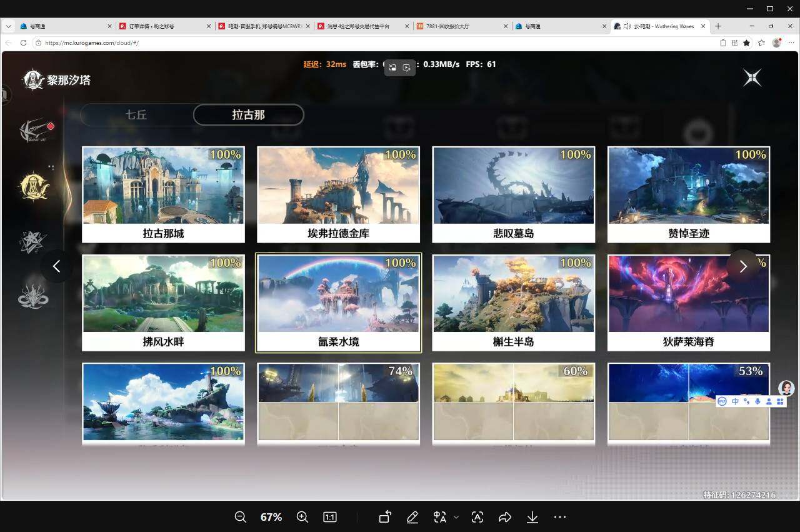Open the browser profile avatar
This screenshot has width=800, height=532.
(777, 43)
